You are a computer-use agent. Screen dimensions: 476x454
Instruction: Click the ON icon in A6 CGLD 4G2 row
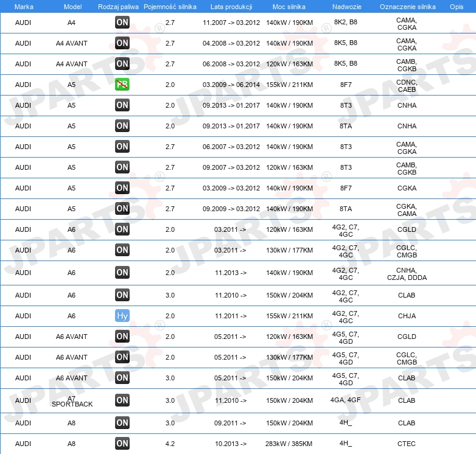click(x=122, y=229)
